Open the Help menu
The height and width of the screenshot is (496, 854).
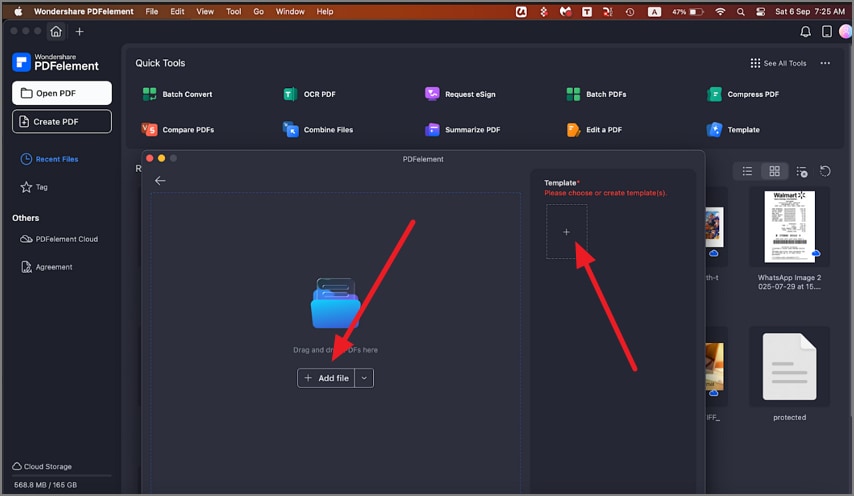click(x=325, y=11)
